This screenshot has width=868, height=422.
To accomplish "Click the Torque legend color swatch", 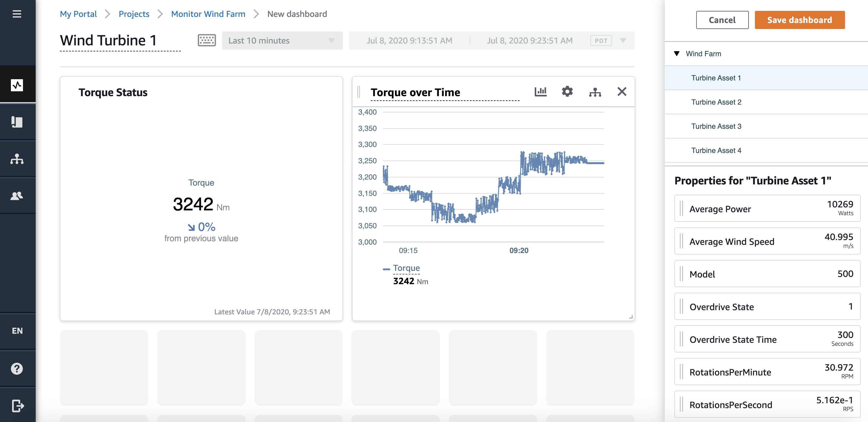I will tap(386, 269).
